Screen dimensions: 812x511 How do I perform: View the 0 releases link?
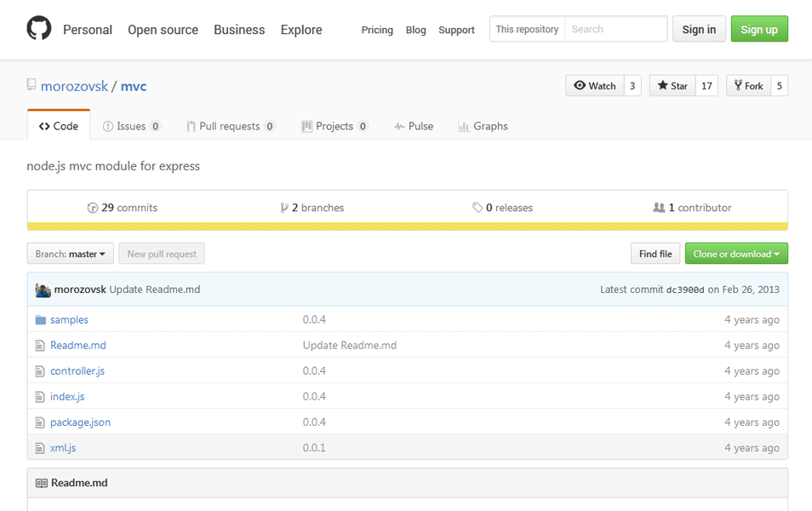pyautogui.click(x=502, y=207)
